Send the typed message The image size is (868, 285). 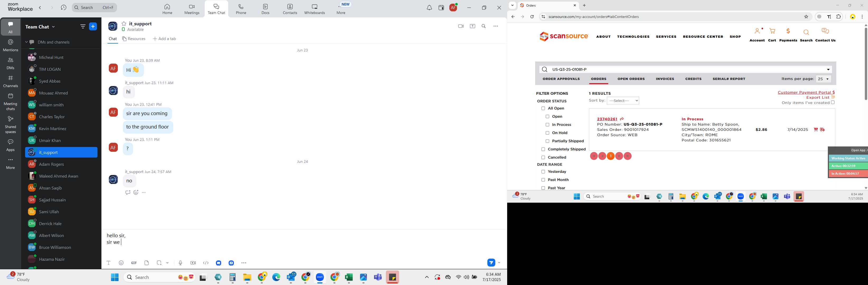[491, 263]
